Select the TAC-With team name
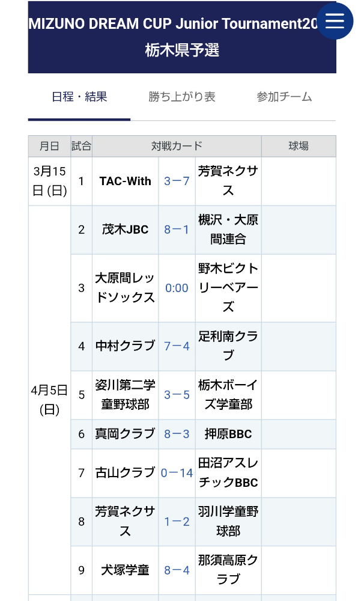Image resolution: width=364 pixels, height=601 pixels. (x=126, y=181)
